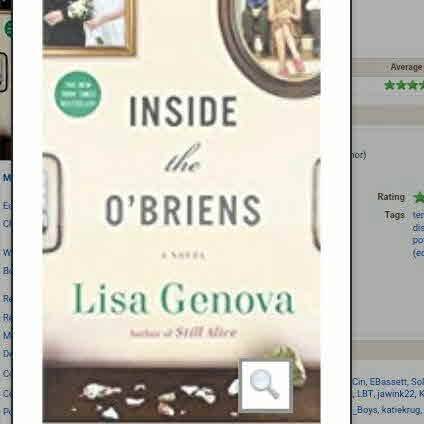
Task: Click the gold-framed wedding photo on cover
Action: [x=89, y=27]
